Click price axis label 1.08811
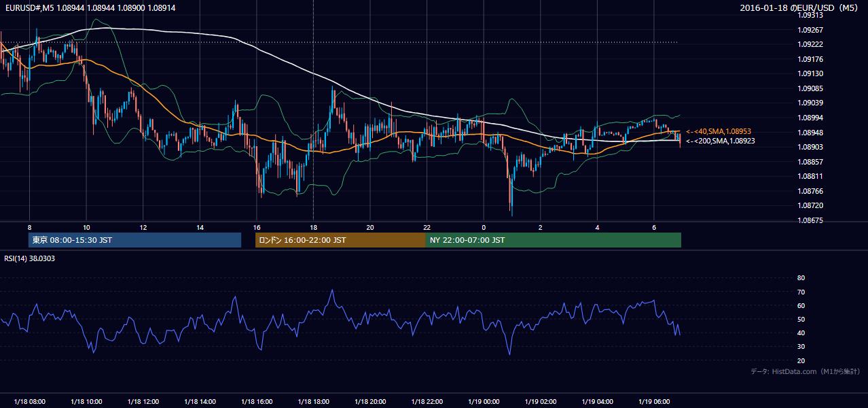The width and height of the screenshot is (868, 408). [x=810, y=176]
